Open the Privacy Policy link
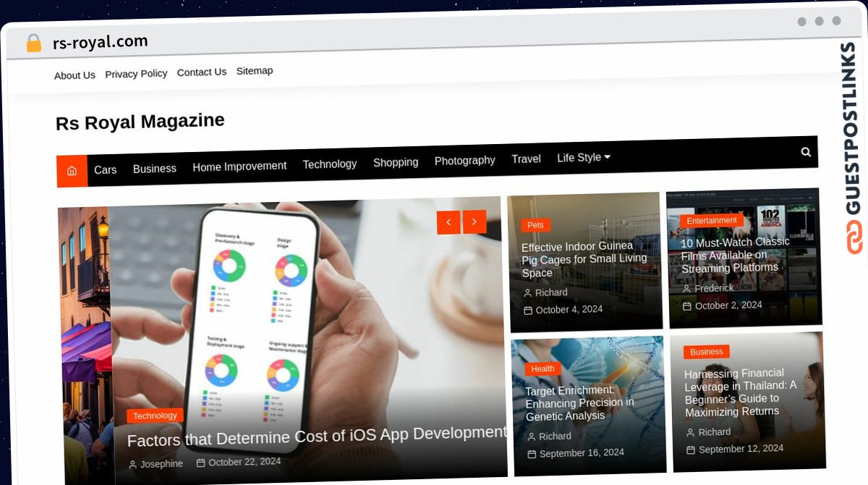The width and height of the screenshot is (868, 485). (x=136, y=74)
